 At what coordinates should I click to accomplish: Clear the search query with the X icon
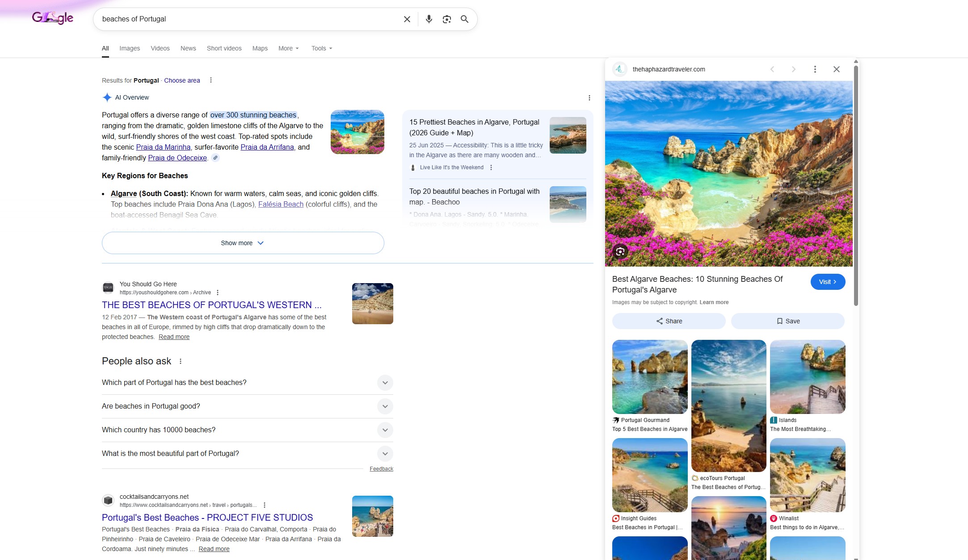(x=407, y=19)
